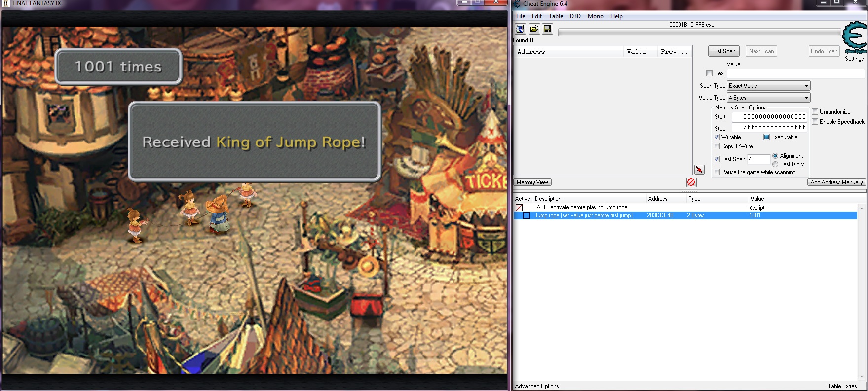Click red arrow add-to-address-list icon
Viewport: 868px width, 391px height.
699,170
